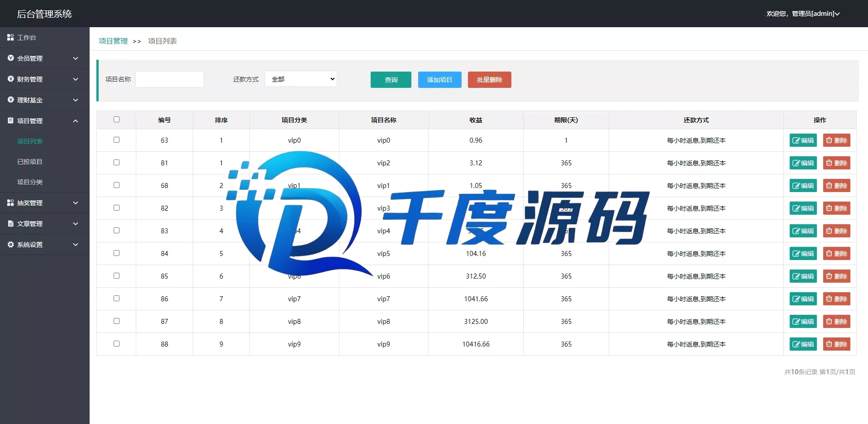Delete the vip7 project row

(x=837, y=299)
